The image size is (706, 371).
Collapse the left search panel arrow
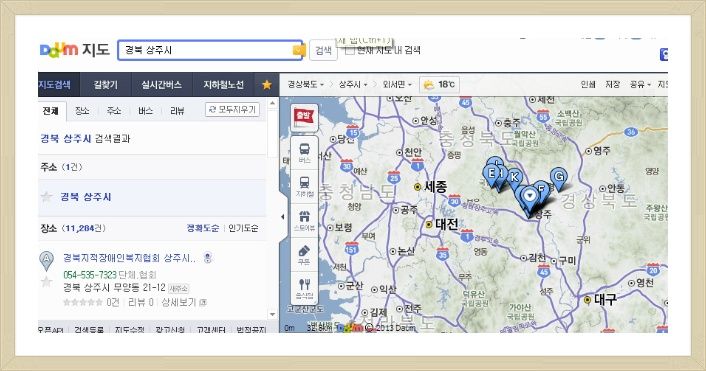[283, 217]
